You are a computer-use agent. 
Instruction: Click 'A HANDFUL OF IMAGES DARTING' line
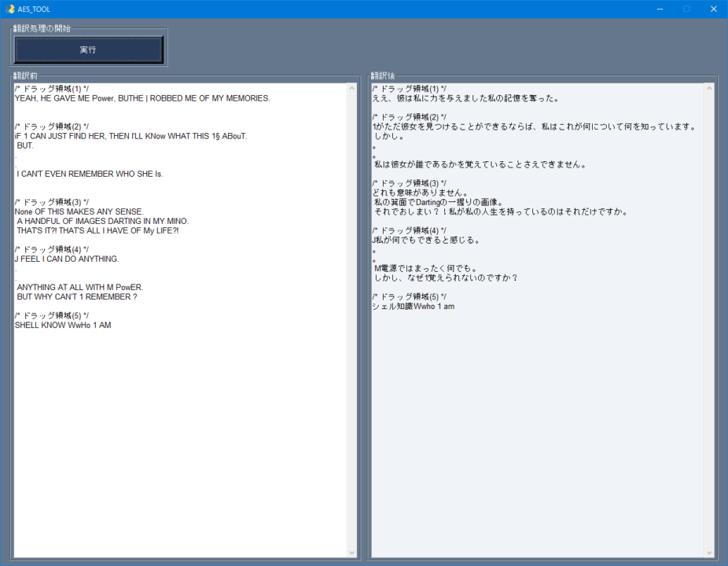103,221
